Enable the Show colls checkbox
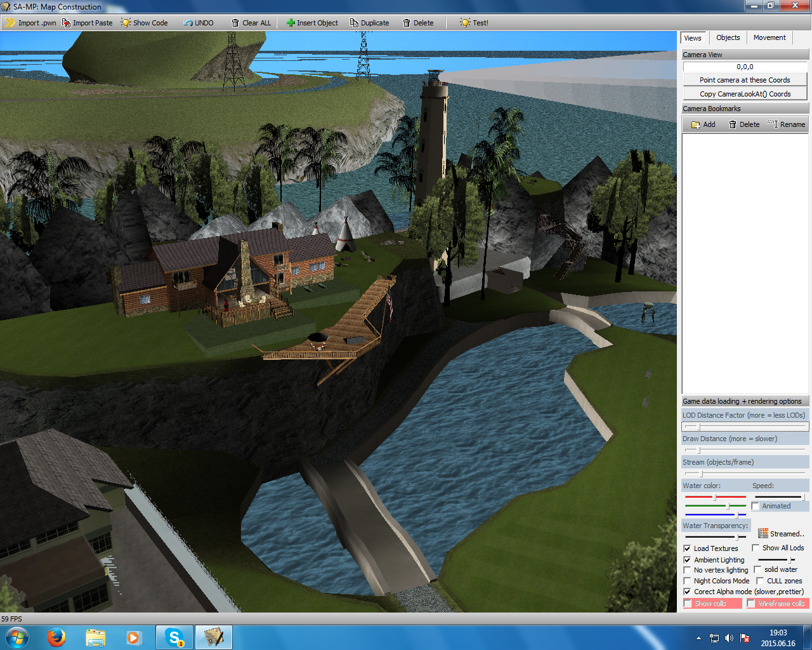 point(688,604)
